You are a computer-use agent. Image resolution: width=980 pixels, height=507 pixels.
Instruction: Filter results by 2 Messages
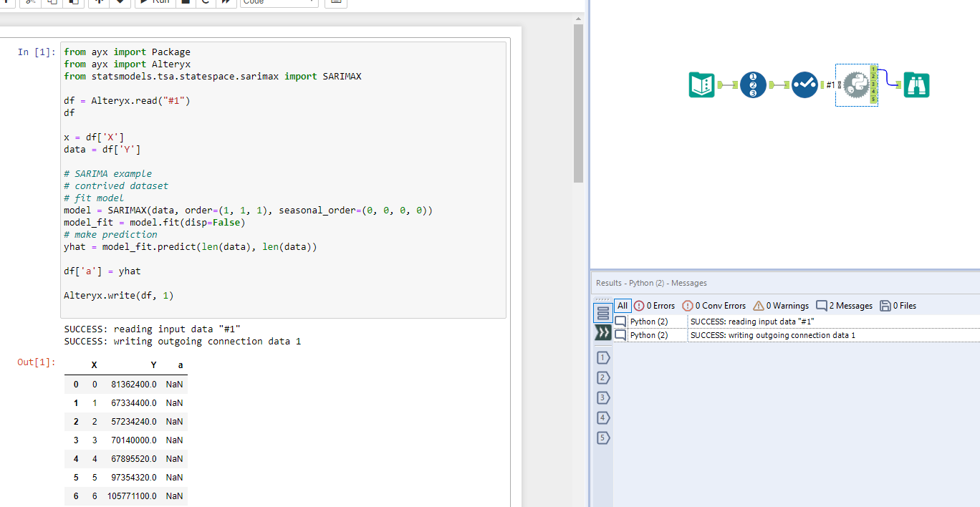coord(845,306)
